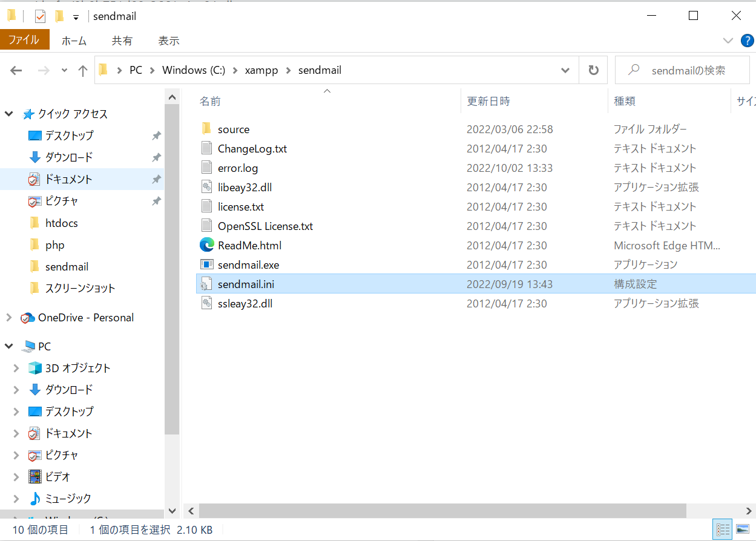
Task: Click the back navigation arrow
Action: [x=16, y=70]
